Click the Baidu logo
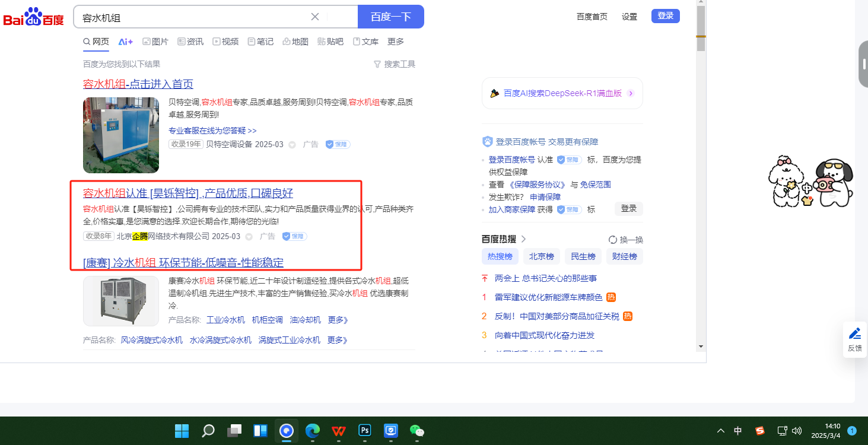Screen dimensions: 868x445 click(x=33, y=17)
